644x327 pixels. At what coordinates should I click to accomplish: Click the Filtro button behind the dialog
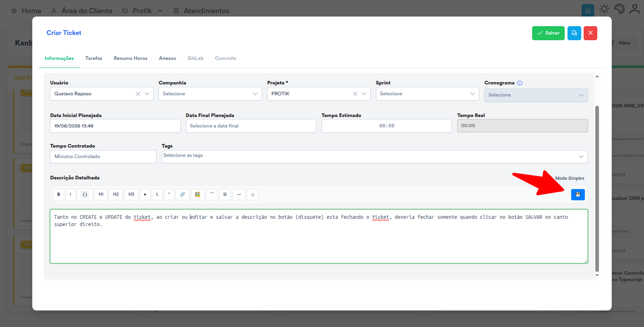[624, 43]
